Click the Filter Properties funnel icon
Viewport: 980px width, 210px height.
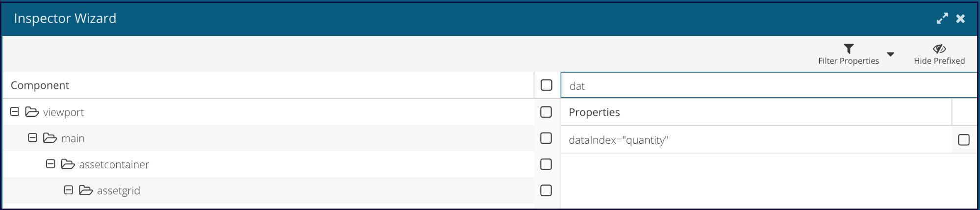pyautogui.click(x=849, y=49)
